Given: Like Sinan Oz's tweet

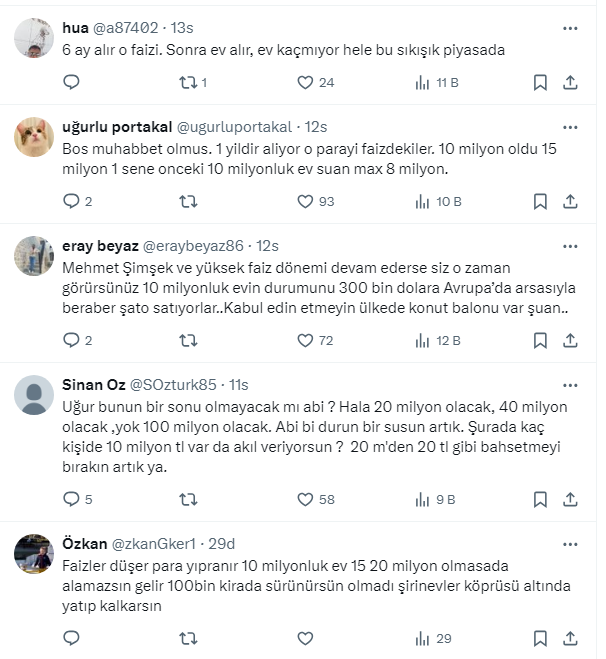Looking at the screenshot, I should [304, 498].
